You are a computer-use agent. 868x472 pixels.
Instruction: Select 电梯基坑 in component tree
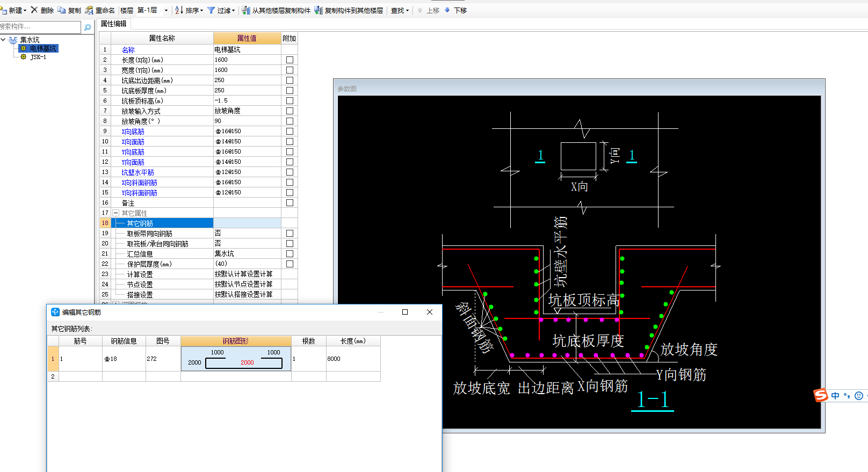[x=42, y=48]
